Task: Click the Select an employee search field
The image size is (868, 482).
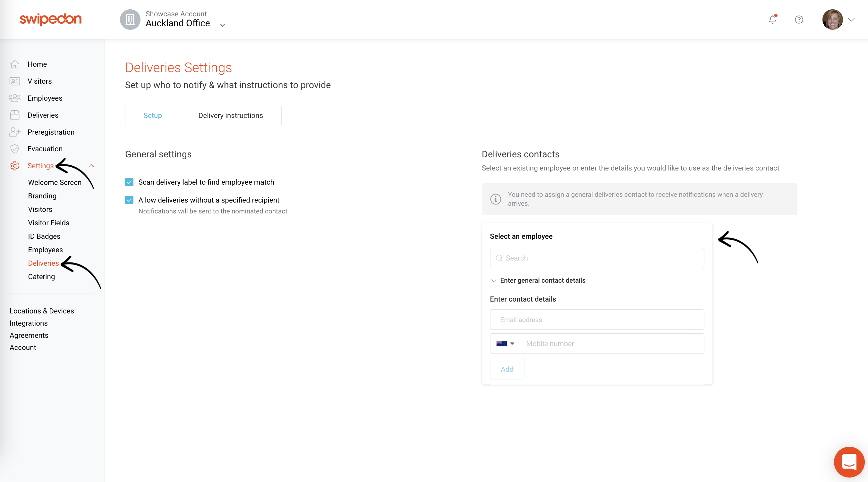Action: (597, 258)
